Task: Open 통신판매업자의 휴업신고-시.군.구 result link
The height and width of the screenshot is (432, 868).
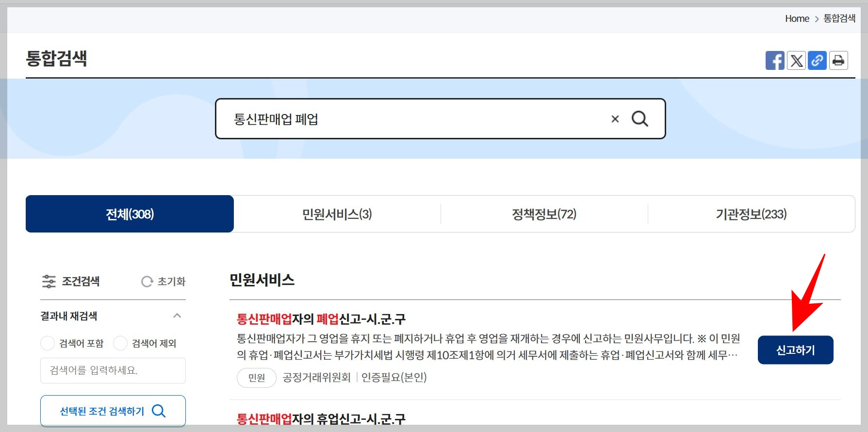Action: [x=321, y=419]
